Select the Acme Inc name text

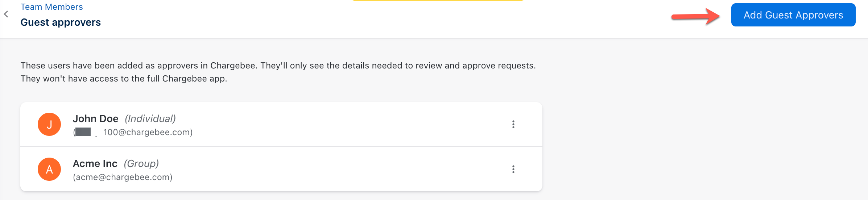coord(95,163)
